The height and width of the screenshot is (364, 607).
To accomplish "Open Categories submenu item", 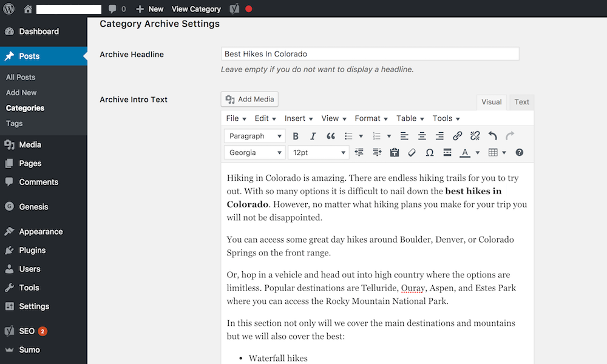I will click(x=25, y=108).
